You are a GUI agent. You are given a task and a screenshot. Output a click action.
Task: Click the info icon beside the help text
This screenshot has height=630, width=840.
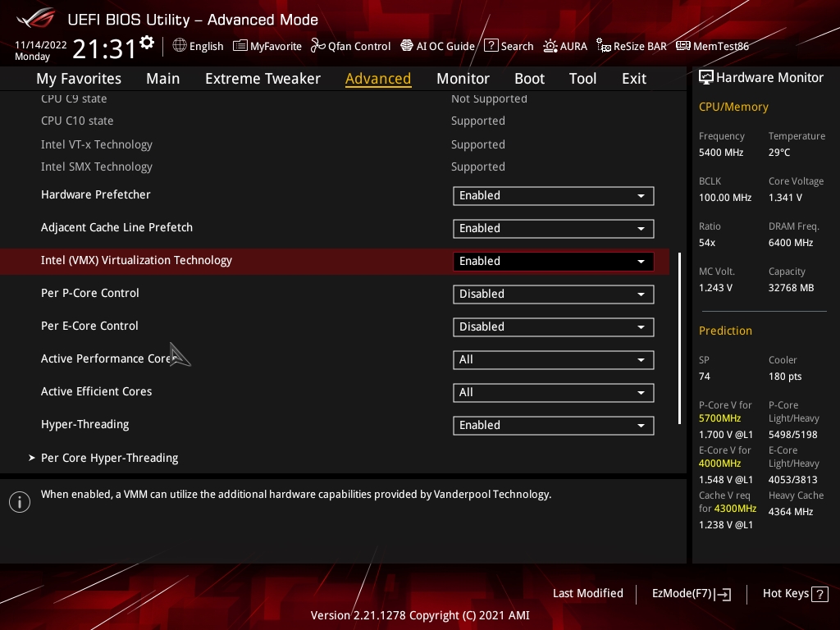coord(20,502)
